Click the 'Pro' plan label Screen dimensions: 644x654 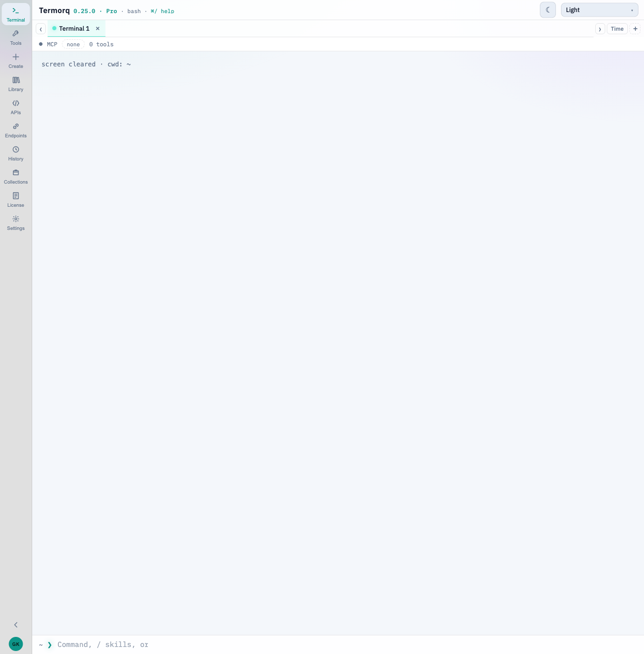112,11
